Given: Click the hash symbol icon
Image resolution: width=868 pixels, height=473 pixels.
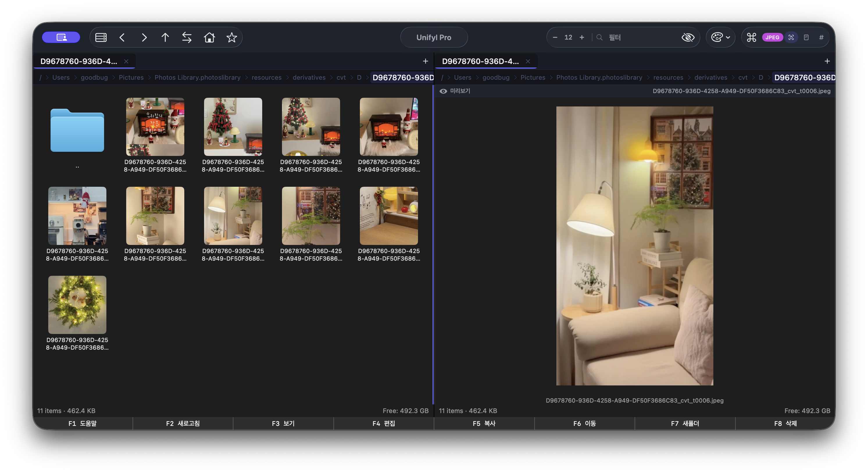Looking at the screenshot, I should tap(821, 38).
